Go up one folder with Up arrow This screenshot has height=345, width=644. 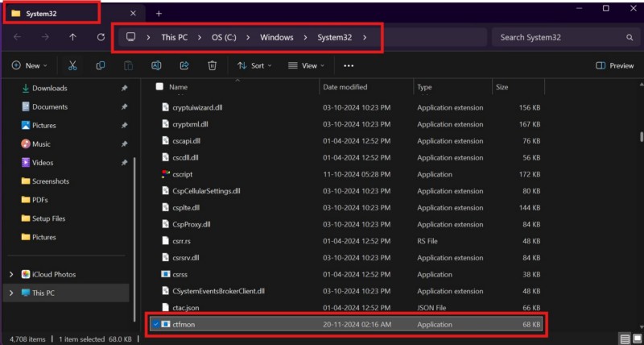coord(72,37)
